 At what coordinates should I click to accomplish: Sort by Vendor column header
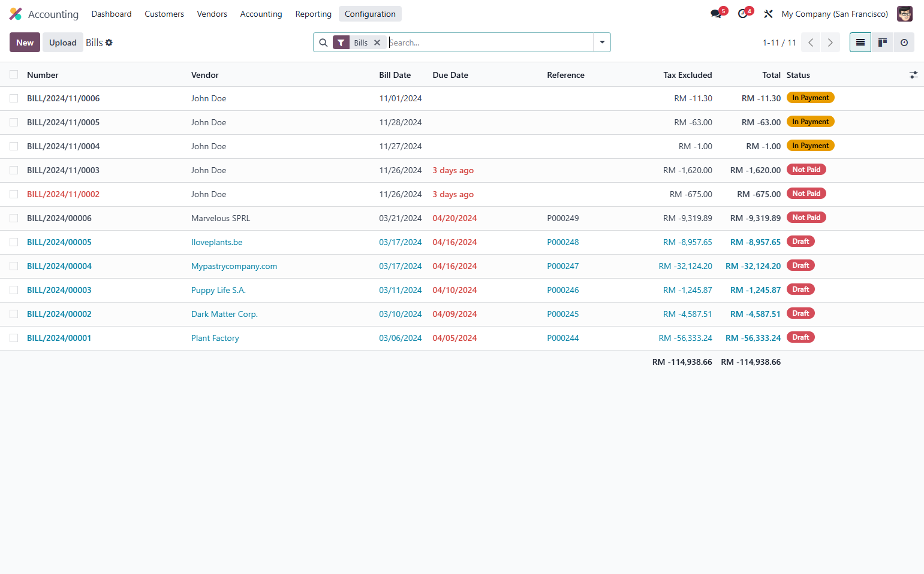point(205,75)
